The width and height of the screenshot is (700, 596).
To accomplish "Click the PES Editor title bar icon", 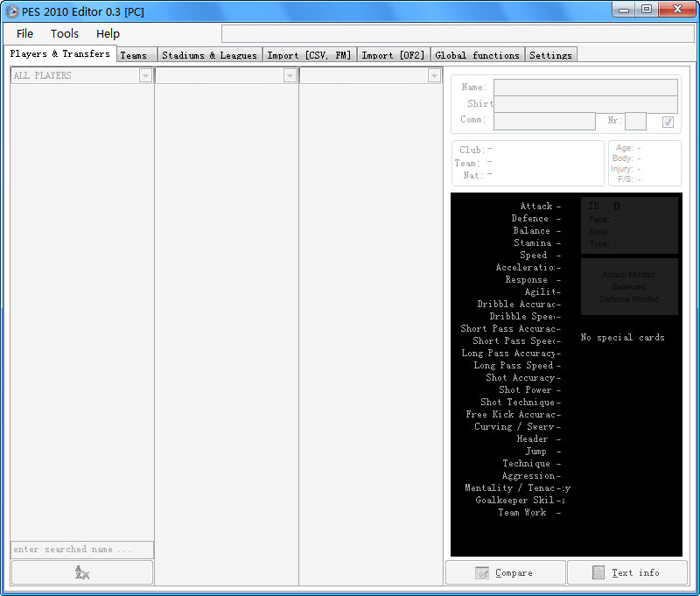I will [12, 11].
